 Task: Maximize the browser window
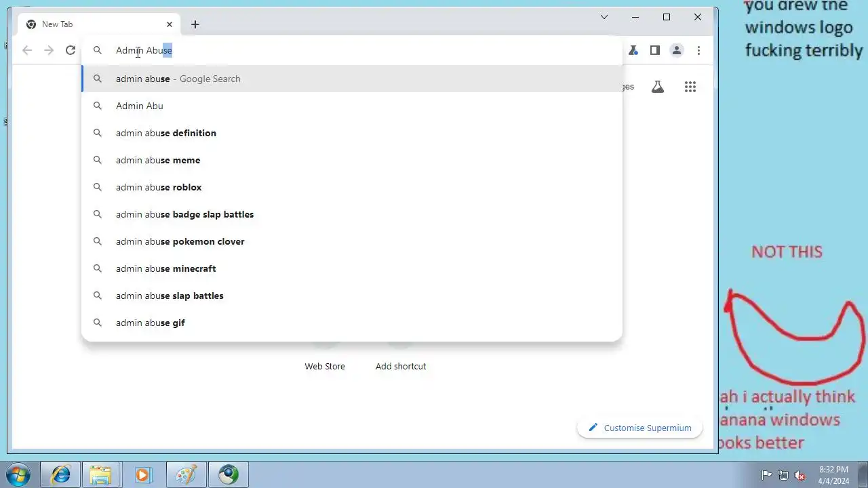667,17
